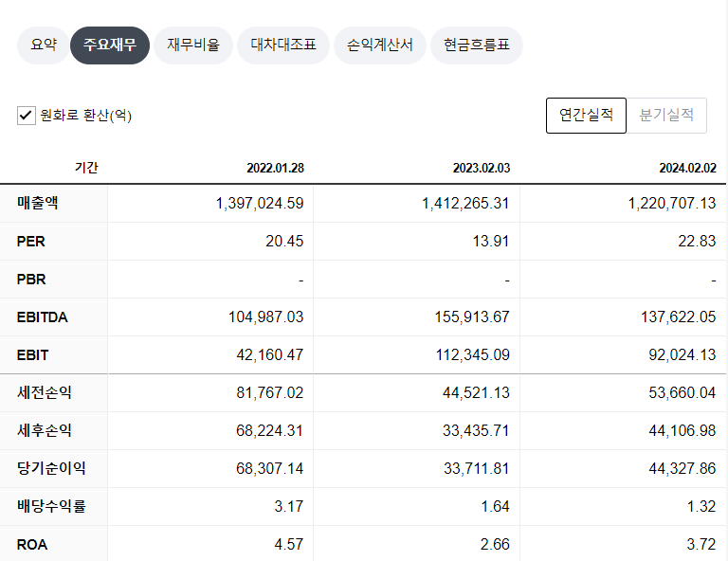This screenshot has width=728, height=561.
Task: Switch to the 요약 tab
Action: pos(44,45)
